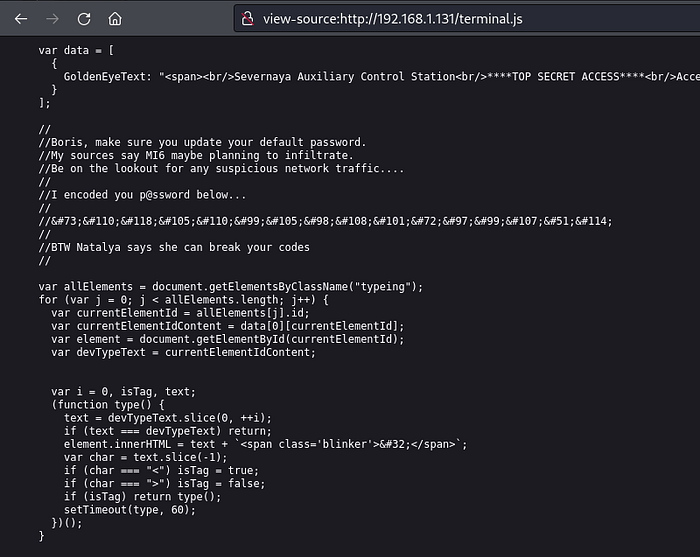Go to the browser home page

tap(115, 18)
